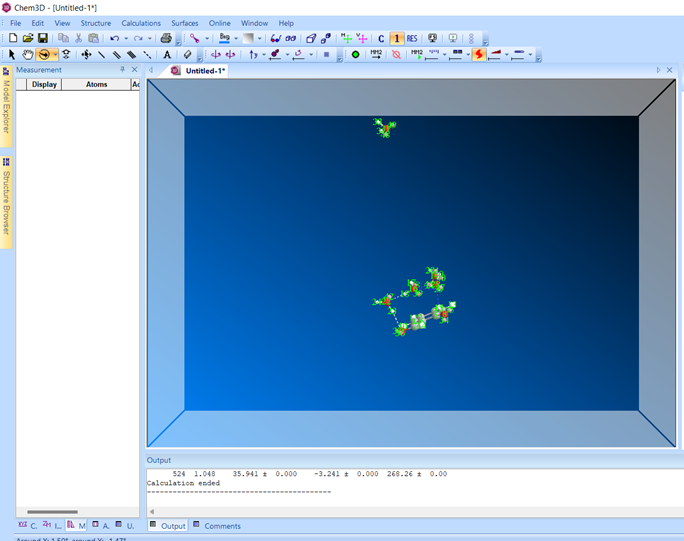Screen dimensions: 684x541
Task: Expand the Undo history dropdown
Action: click(x=126, y=38)
